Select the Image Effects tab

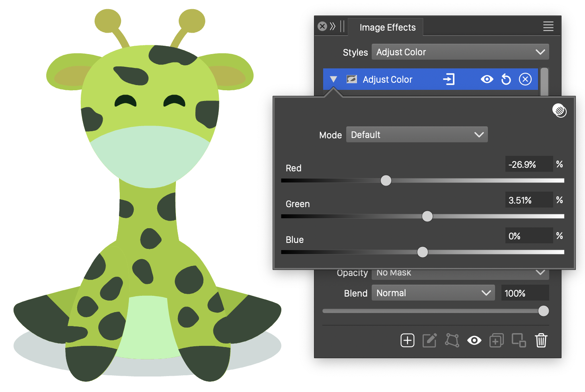(x=387, y=27)
